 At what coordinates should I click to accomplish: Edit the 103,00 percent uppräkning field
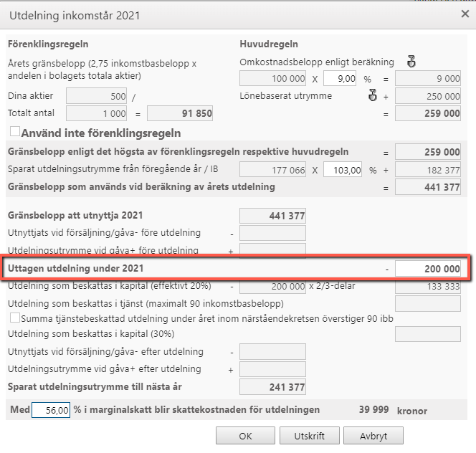tap(343, 170)
